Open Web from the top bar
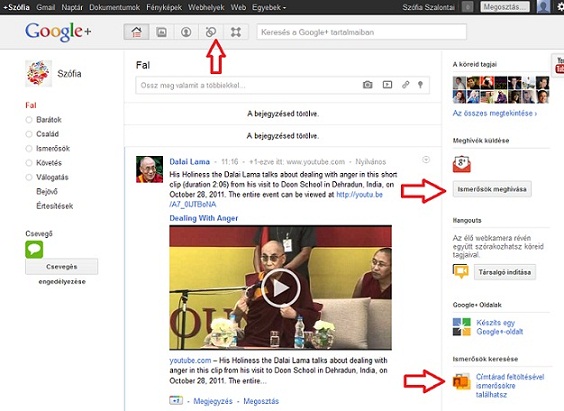Screen dimensions: 564x411 238,7
